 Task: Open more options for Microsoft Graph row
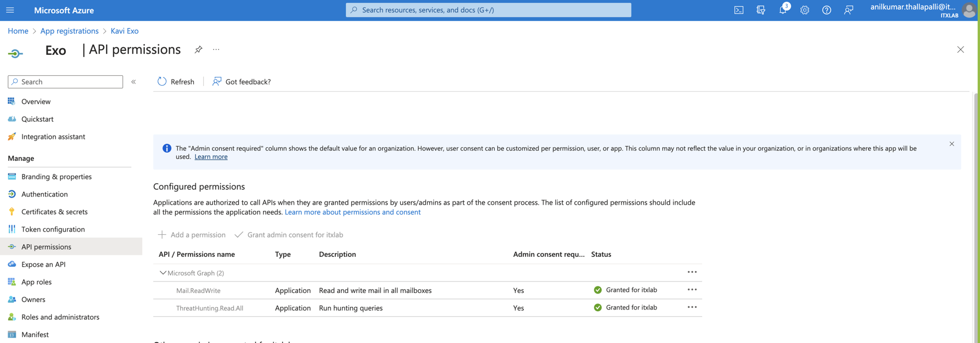pos(692,272)
